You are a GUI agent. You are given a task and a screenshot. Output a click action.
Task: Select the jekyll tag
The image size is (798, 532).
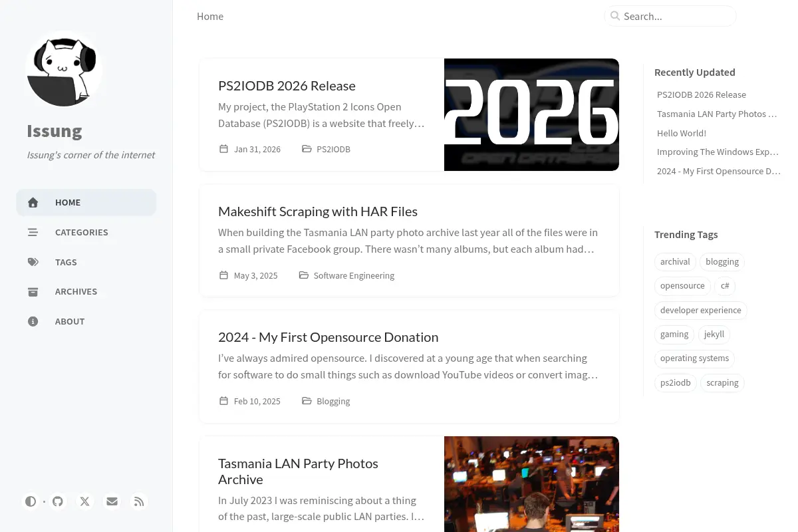click(714, 334)
